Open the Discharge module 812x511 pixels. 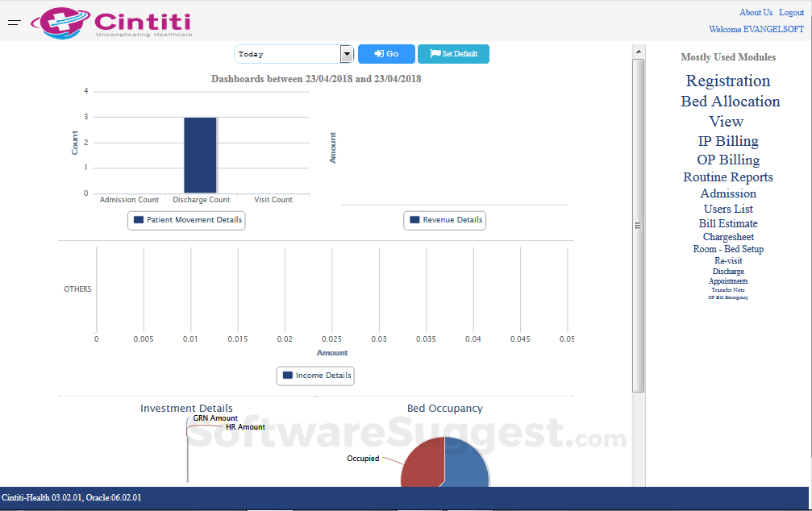coord(727,271)
